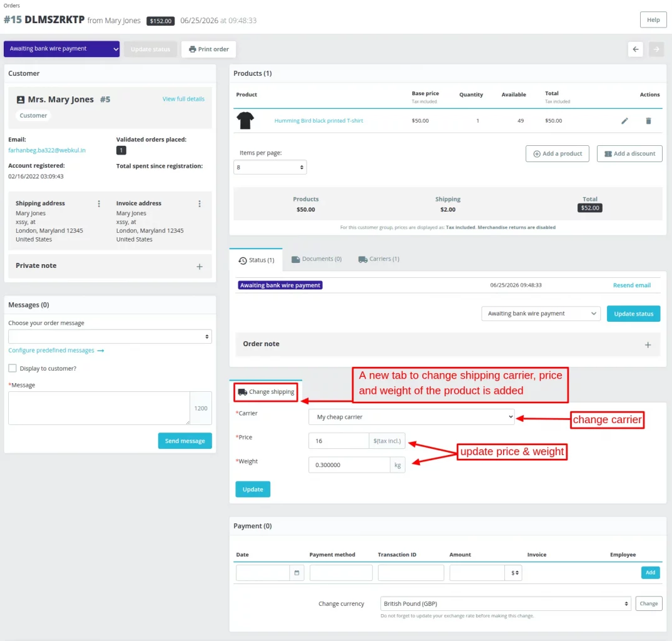Click the shipping Price input field
The width and height of the screenshot is (672, 641).
tap(339, 441)
